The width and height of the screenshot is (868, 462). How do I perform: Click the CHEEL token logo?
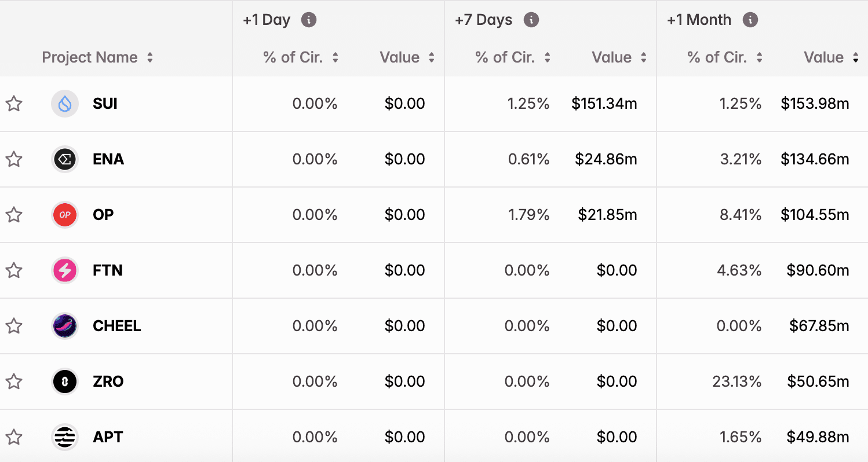pos(64,325)
